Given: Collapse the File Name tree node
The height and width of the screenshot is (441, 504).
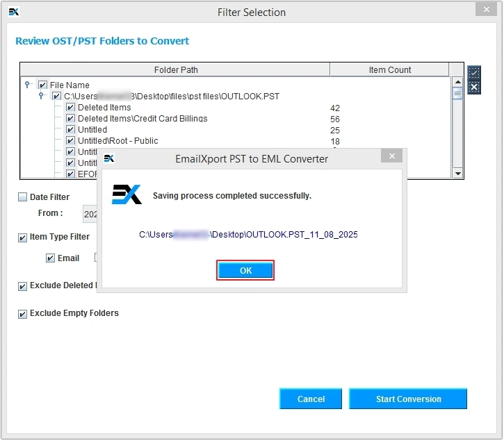Looking at the screenshot, I should click(x=27, y=85).
